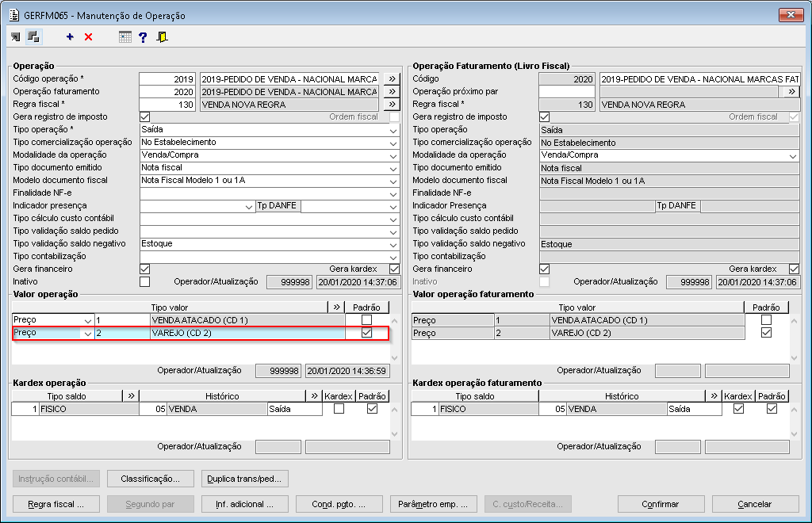
Task: Click the yellow exit door icon
Action: (x=162, y=36)
